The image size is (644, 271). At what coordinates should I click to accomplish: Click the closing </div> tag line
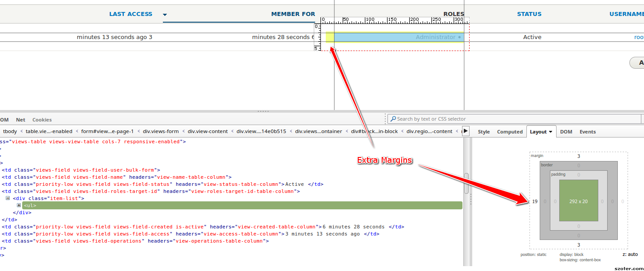[x=22, y=212]
